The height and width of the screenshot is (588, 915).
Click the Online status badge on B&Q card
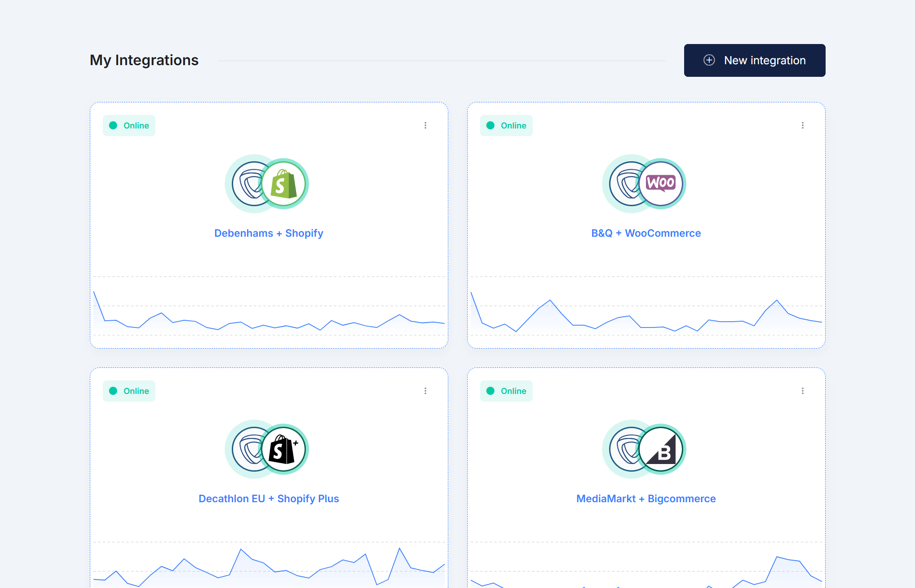click(x=506, y=125)
